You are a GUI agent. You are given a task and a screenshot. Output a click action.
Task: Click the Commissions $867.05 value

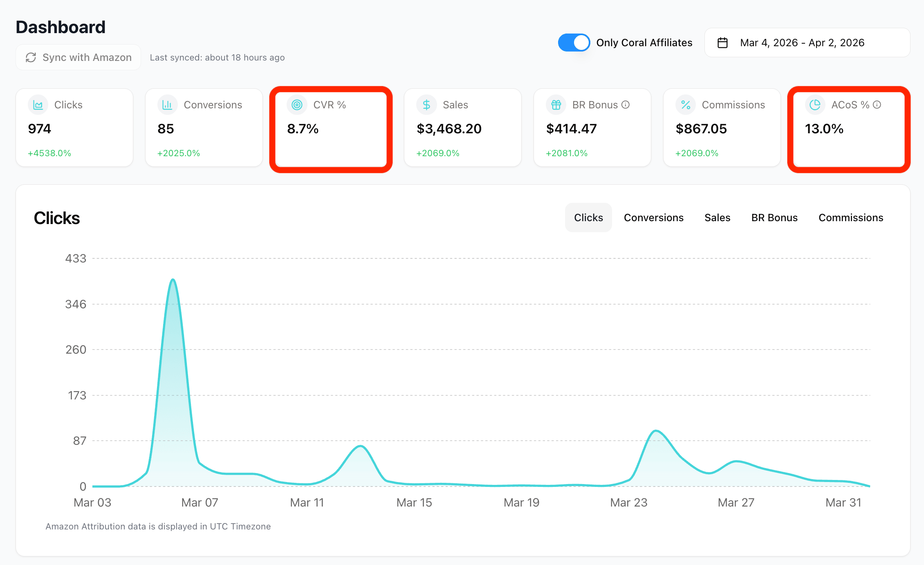pyautogui.click(x=701, y=129)
